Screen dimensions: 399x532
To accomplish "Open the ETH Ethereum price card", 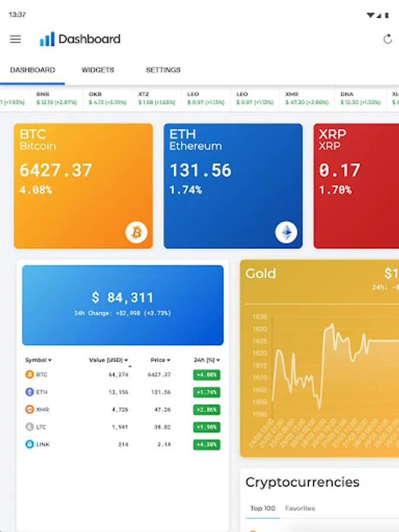I will click(233, 186).
